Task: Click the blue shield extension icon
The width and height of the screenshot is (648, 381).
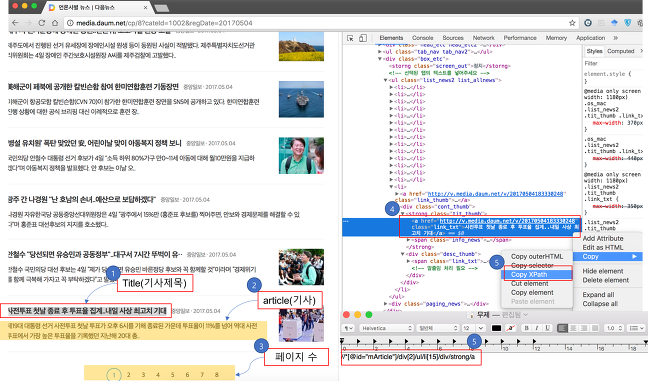Action: point(628,23)
